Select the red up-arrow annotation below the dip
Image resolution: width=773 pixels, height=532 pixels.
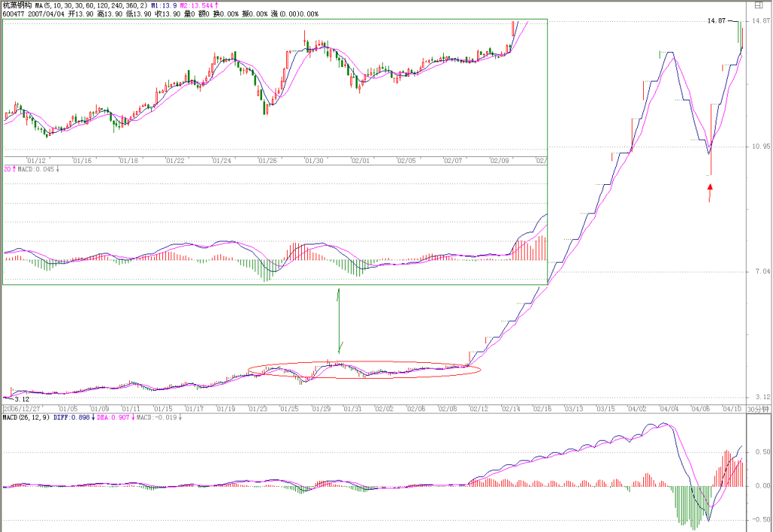(x=710, y=193)
